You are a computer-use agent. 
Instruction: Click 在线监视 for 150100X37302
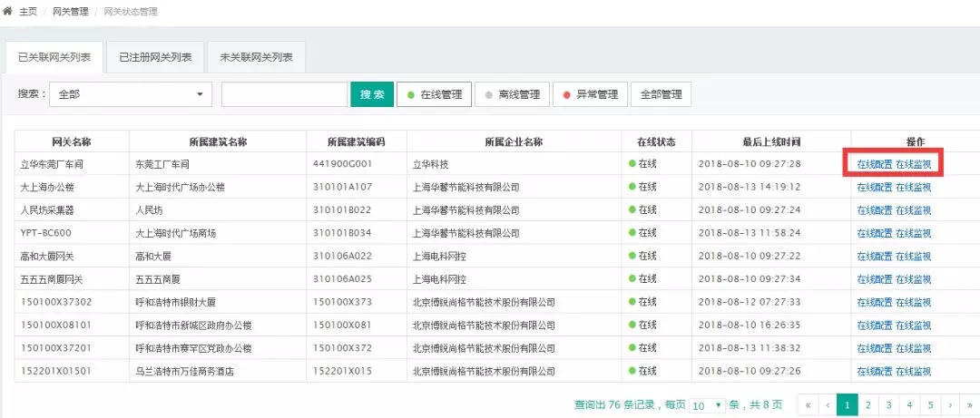pos(913,303)
